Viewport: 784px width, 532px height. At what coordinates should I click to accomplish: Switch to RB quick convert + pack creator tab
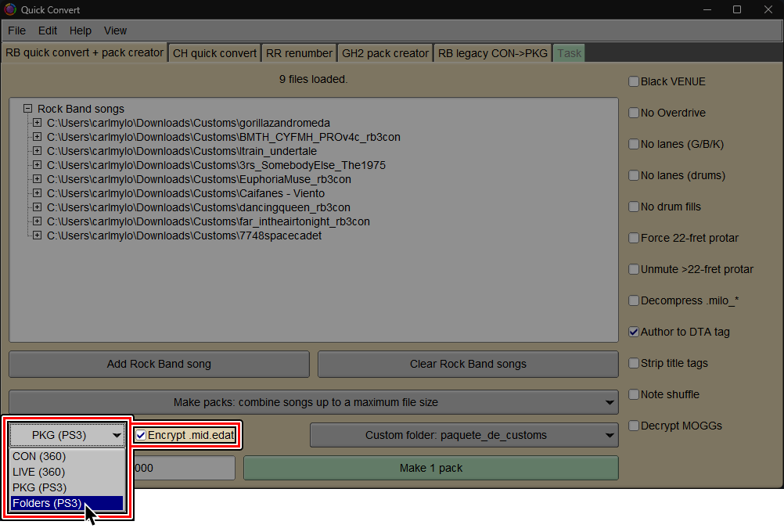tap(85, 52)
